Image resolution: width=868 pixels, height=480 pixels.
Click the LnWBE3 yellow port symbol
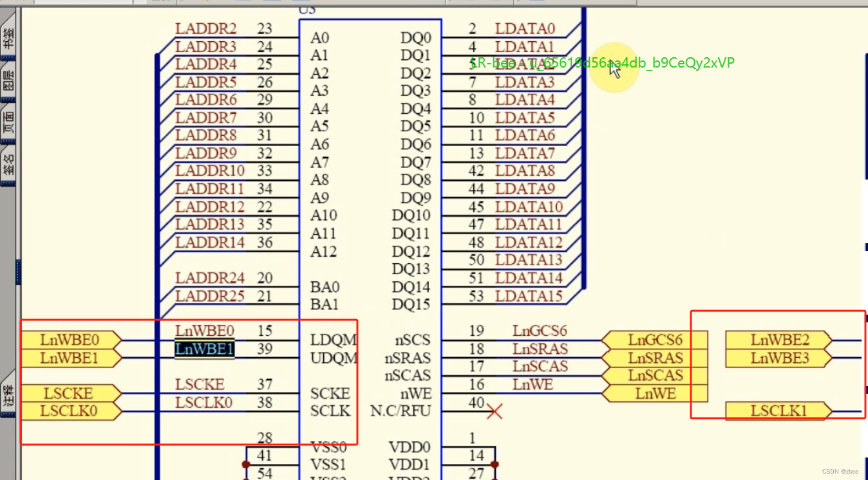point(778,358)
